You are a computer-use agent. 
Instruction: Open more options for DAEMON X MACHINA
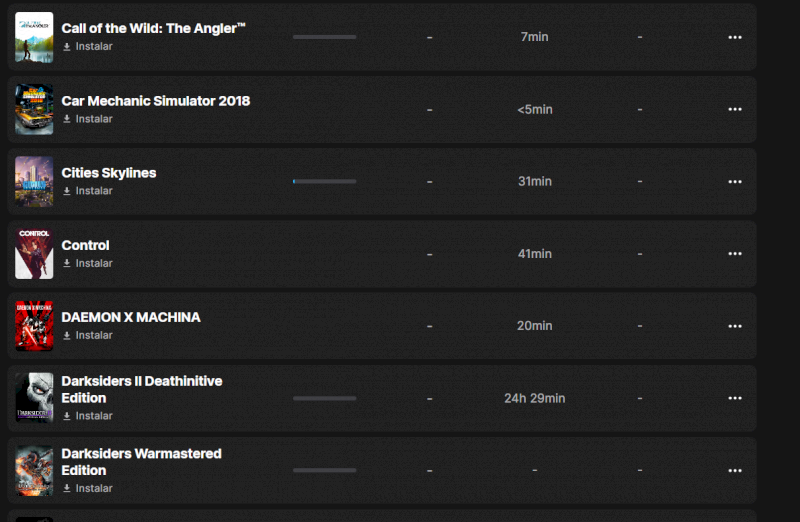[735, 326]
